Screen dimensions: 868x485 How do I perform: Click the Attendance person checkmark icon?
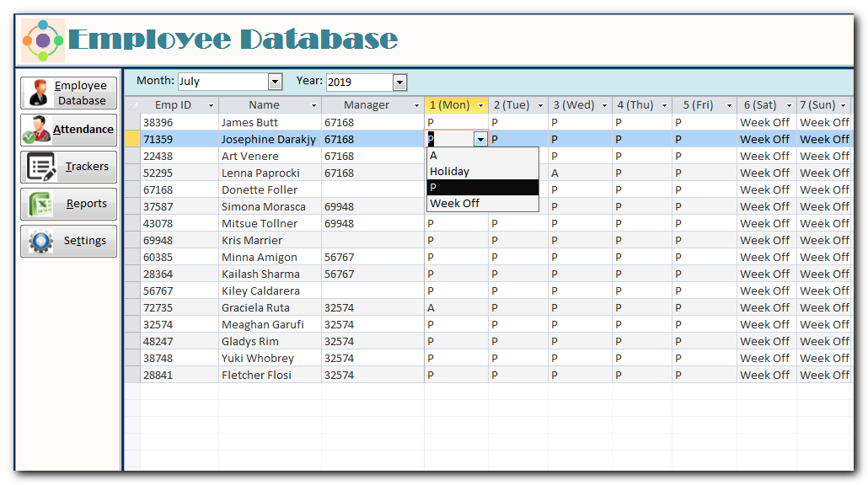coord(37,130)
